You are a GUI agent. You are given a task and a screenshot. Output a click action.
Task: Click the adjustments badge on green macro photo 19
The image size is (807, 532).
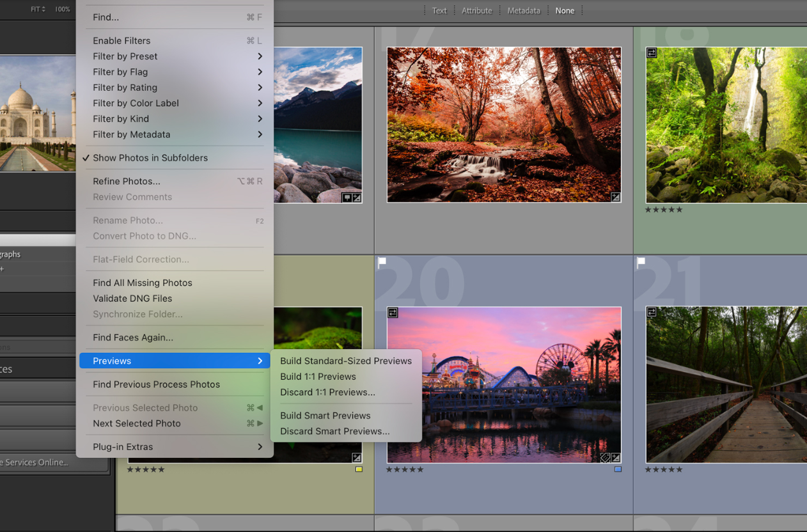[357, 457]
